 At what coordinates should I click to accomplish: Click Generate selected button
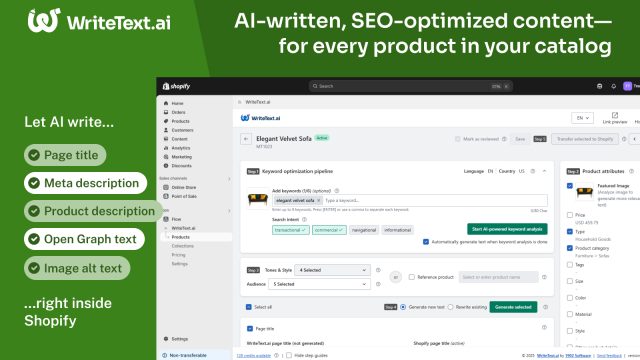513,307
